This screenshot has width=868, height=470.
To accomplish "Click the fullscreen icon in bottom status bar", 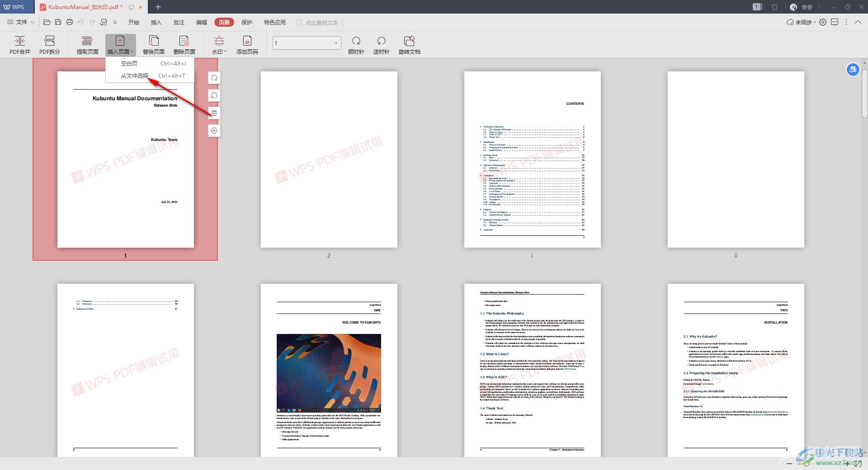I will coord(858,464).
